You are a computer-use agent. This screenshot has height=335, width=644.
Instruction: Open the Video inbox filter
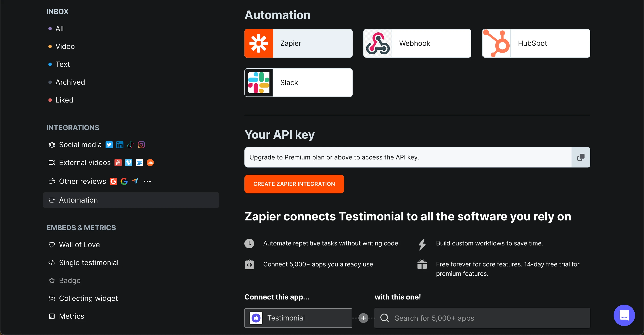coord(65,46)
